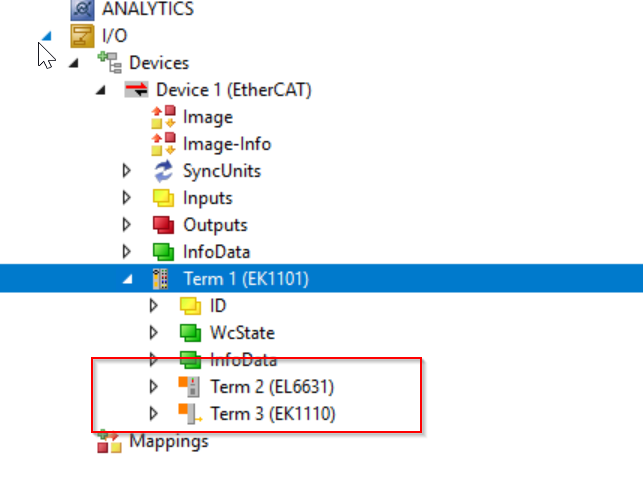
Task: Click the Mappings icon
Action: (109, 441)
